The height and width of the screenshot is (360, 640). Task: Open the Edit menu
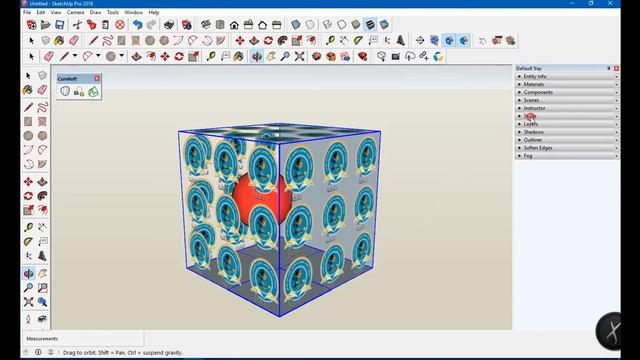[x=41, y=12]
